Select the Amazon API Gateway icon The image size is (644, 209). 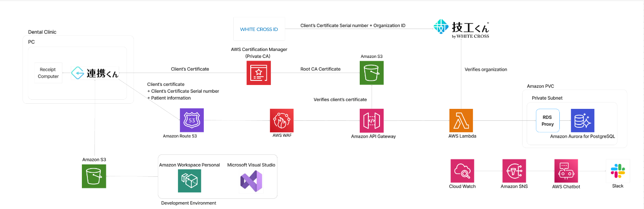point(372,120)
